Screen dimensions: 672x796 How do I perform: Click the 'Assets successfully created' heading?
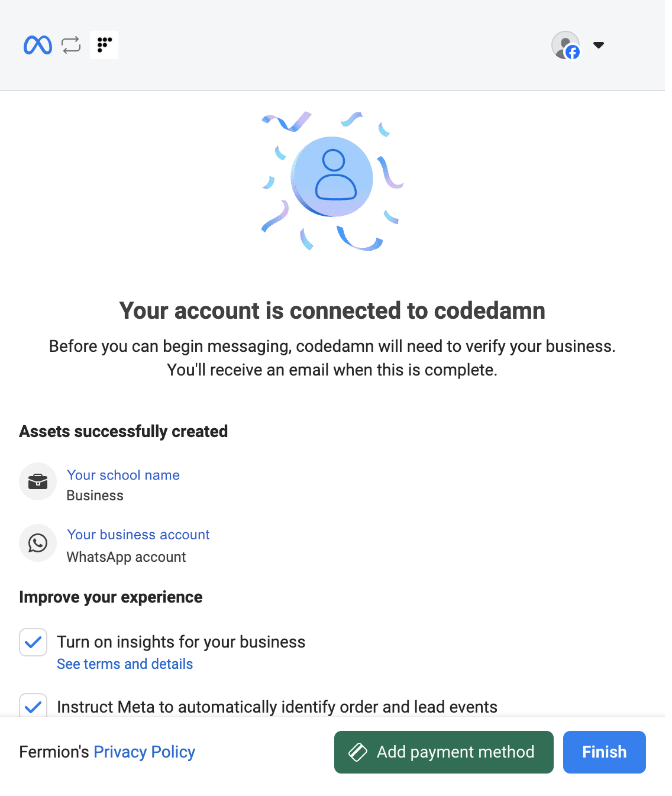tap(124, 431)
